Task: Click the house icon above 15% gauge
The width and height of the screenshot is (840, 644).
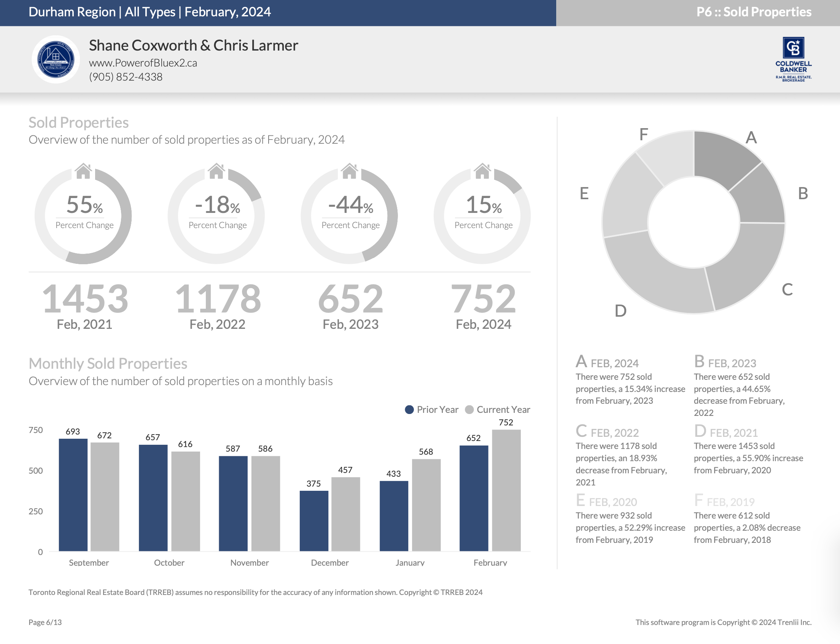Action: point(482,171)
